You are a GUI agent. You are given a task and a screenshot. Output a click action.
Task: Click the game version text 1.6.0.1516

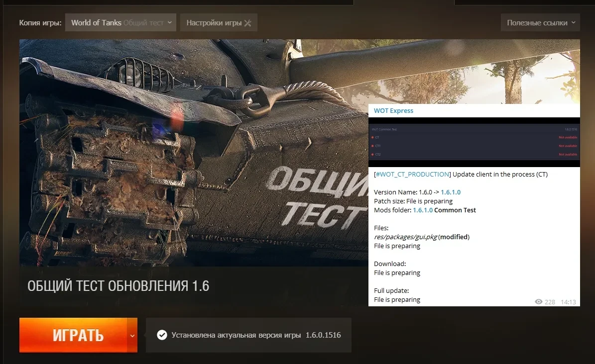[323, 335]
